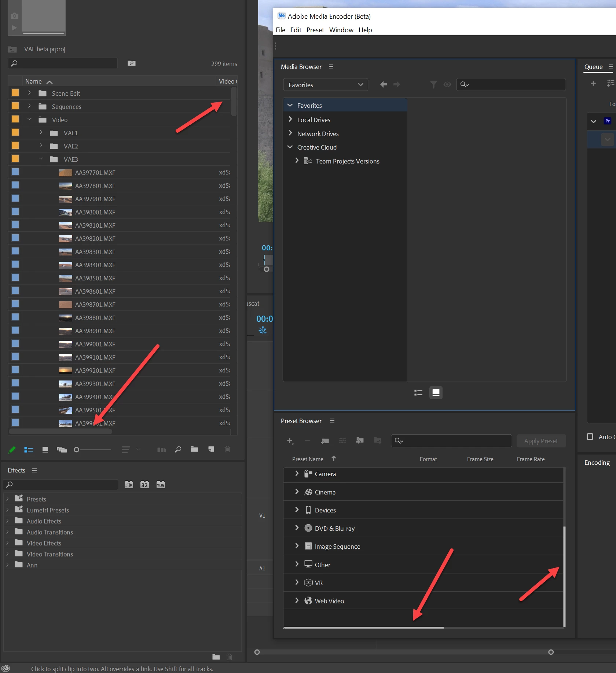Open the Window menu in Media Encoder
The image size is (616, 673).
[x=341, y=30]
